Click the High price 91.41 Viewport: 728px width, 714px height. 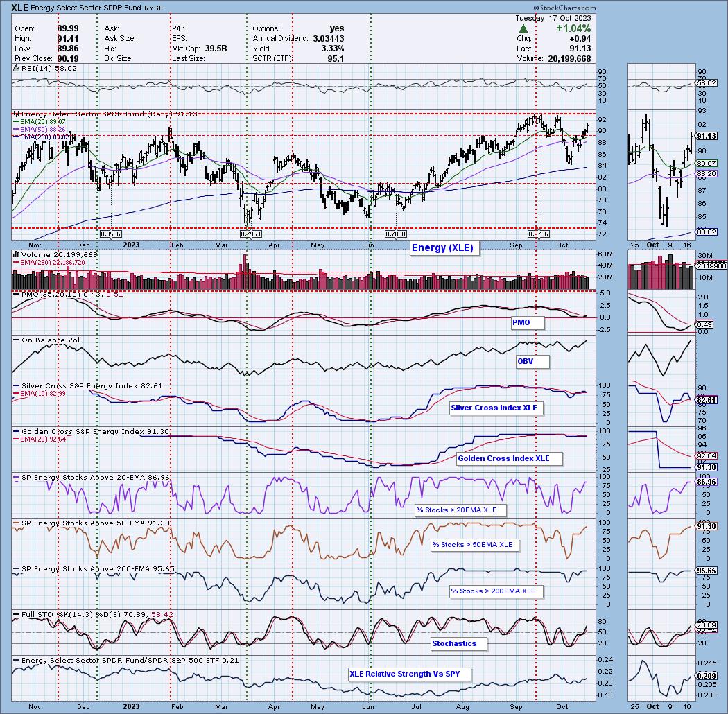(x=68, y=39)
